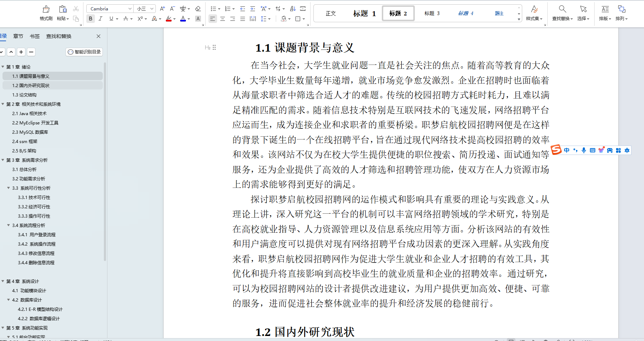Viewport: 644px width, 341px height.
Task: Open the paste options dropdown arrow
Action: [x=67, y=19]
